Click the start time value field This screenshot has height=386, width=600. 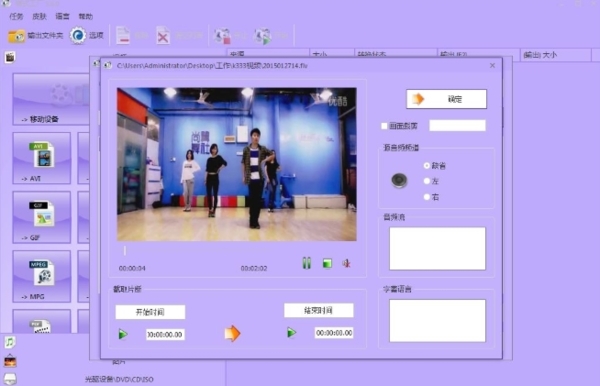[x=165, y=334]
